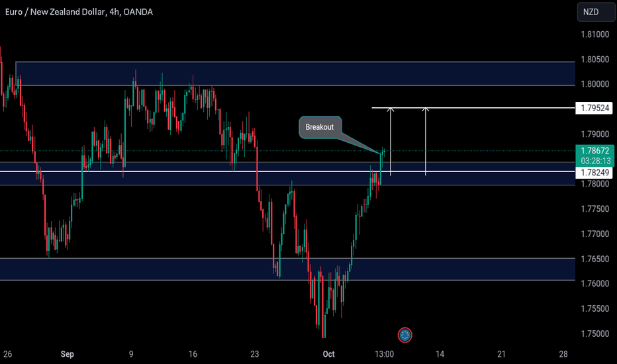
Task: Click the 23 date label on time axis
Action: (x=255, y=354)
